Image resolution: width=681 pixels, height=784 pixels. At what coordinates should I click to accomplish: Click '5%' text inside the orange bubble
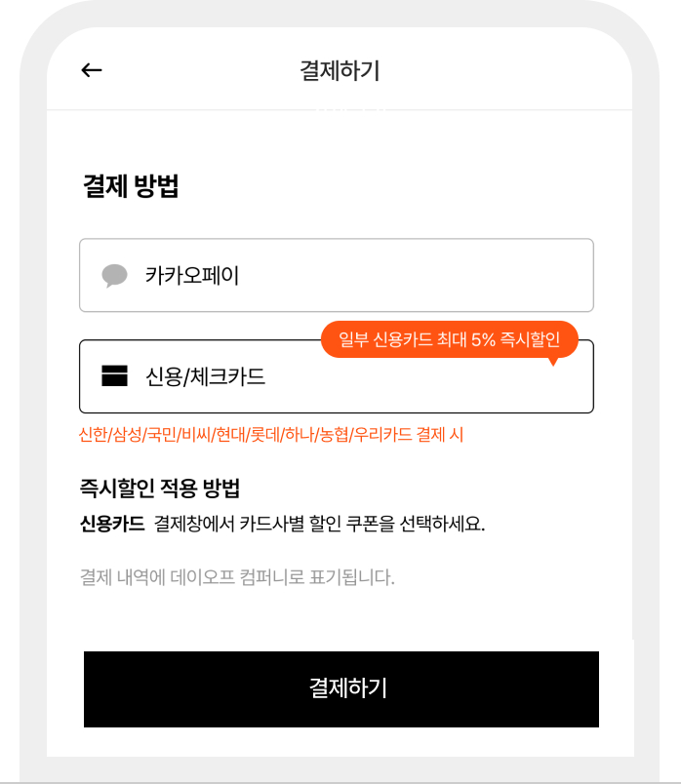[x=483, y=340]
